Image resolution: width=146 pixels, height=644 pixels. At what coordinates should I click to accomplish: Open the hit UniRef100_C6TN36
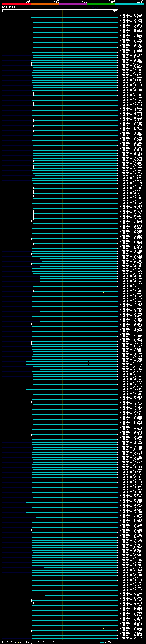pyautogui.click(x=131, y=27)
